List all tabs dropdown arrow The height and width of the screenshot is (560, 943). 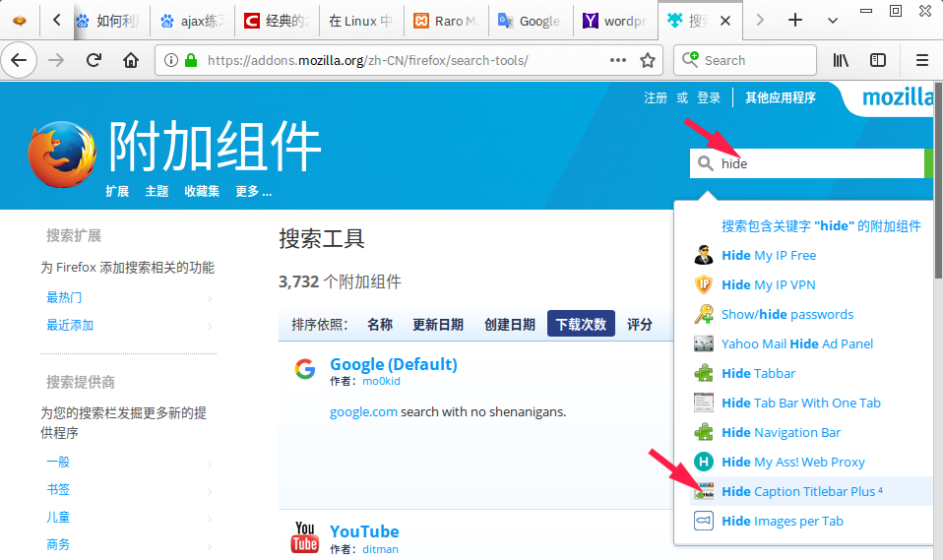click(833, 21)
